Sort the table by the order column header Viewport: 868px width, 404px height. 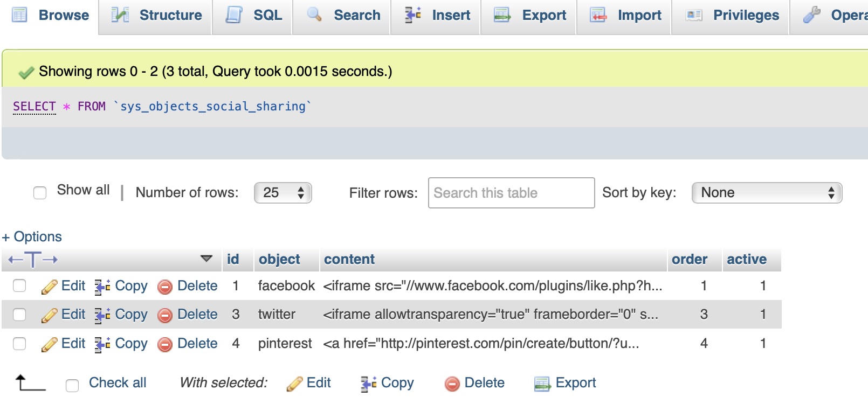pos(689,259)
